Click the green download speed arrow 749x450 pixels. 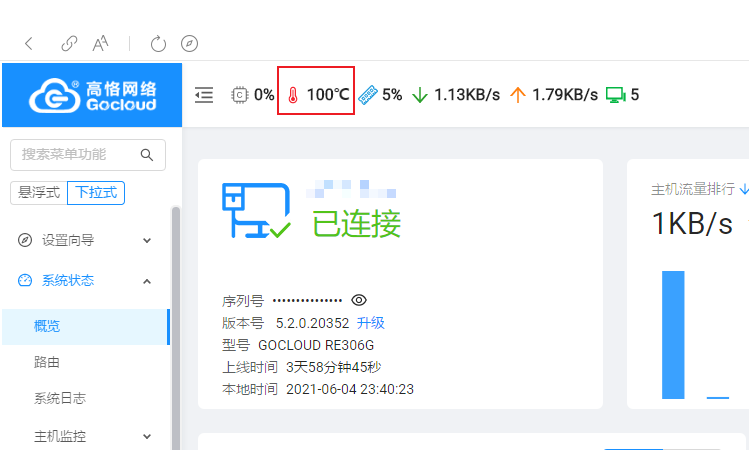tap(420, 95)
